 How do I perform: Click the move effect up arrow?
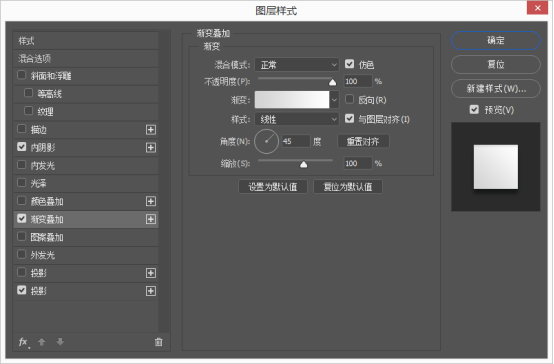point(42,342)
